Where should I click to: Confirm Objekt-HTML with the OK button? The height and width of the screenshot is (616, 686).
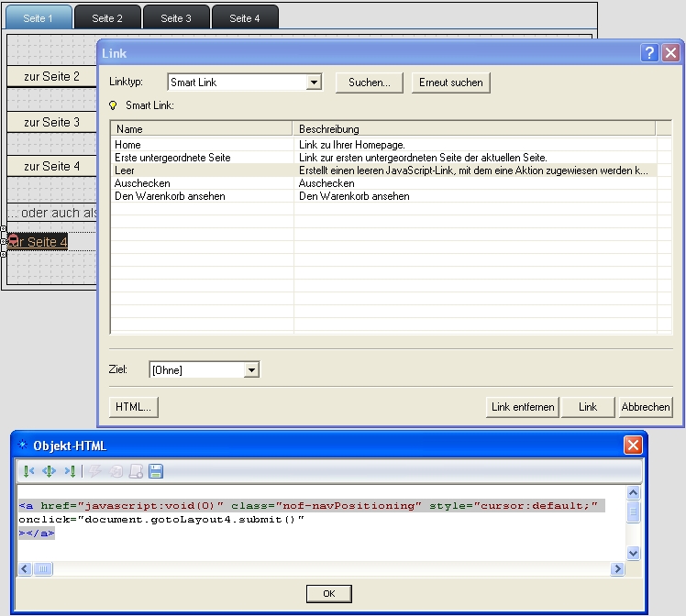328,594
